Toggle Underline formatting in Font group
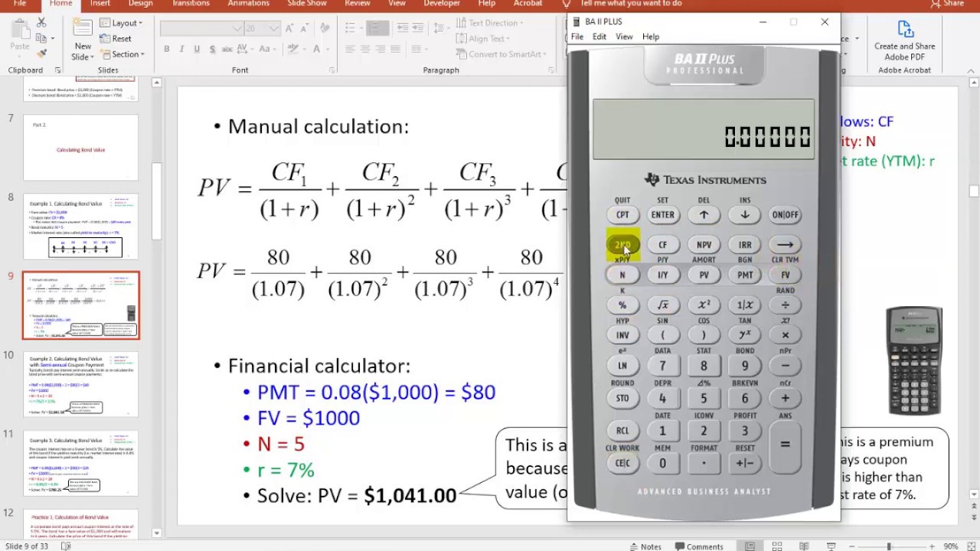Screen dimensions: 980x551 [197, 49]
